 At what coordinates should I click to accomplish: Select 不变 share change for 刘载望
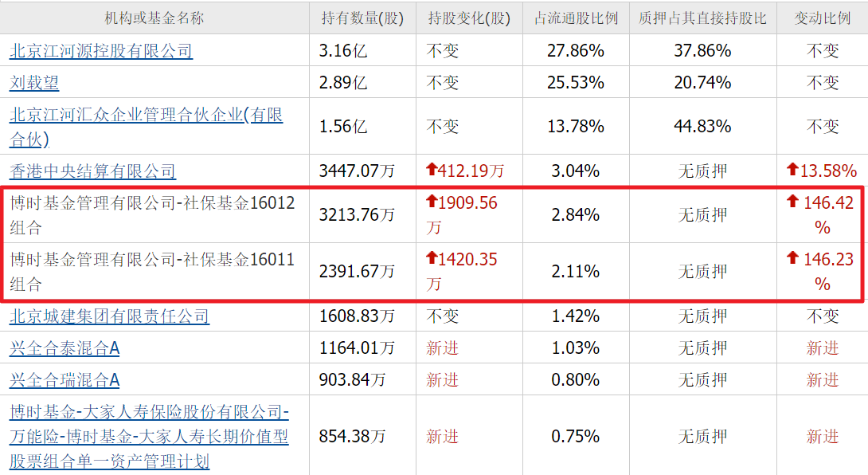[x=443, y=83]
